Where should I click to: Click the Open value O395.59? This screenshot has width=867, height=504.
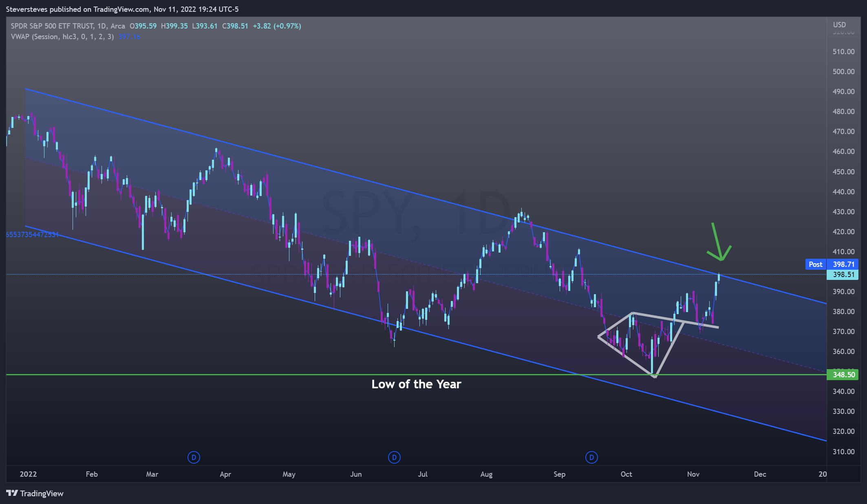(143, 26)
